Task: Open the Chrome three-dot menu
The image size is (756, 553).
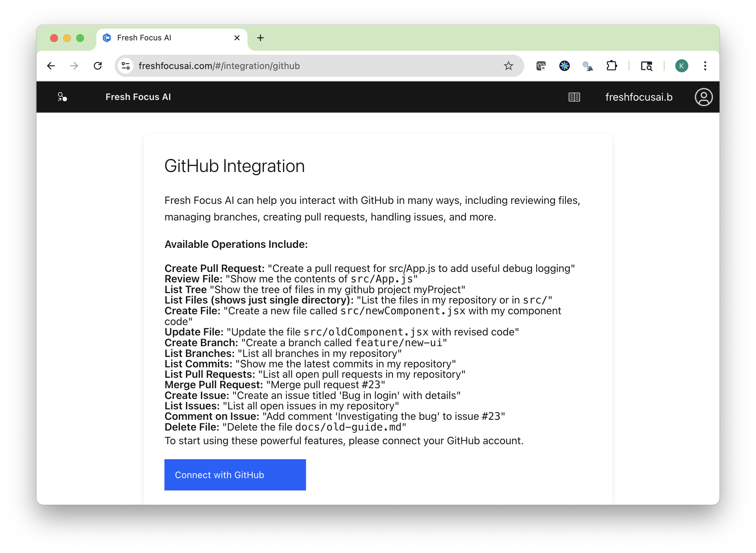Action: coord(705,65)
